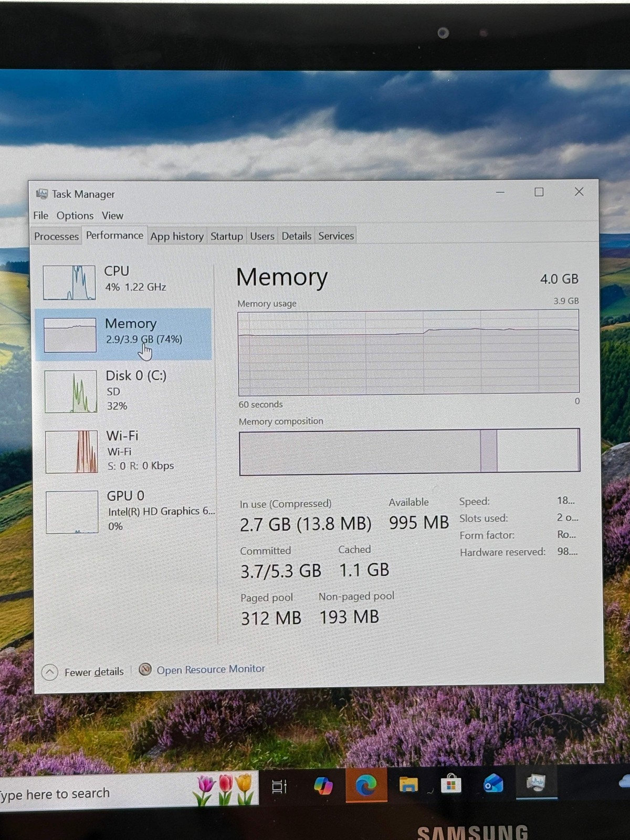This screenshot has height=840, width=630.
Task: Switch to the Performance tab
Action: coord(114,235)
